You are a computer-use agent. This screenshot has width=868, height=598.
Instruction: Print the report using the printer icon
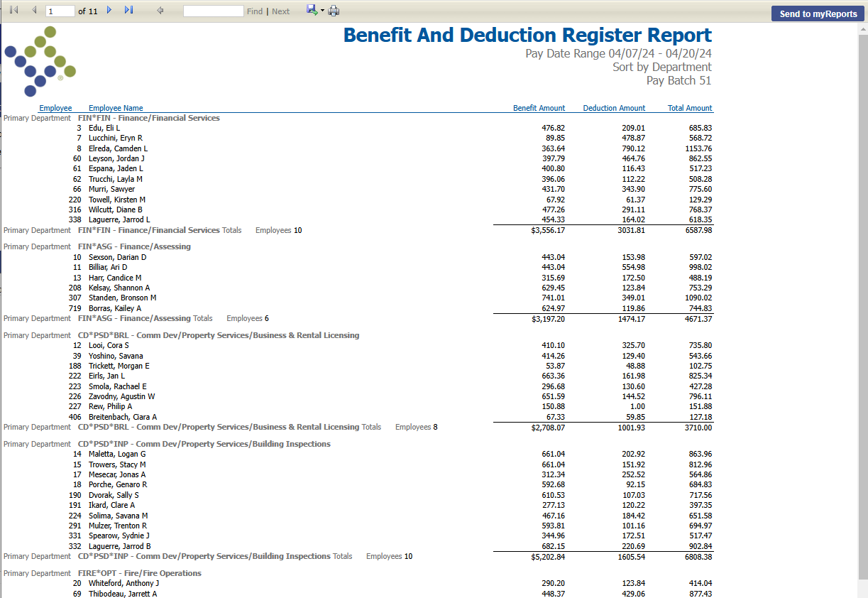coord(334,11)
